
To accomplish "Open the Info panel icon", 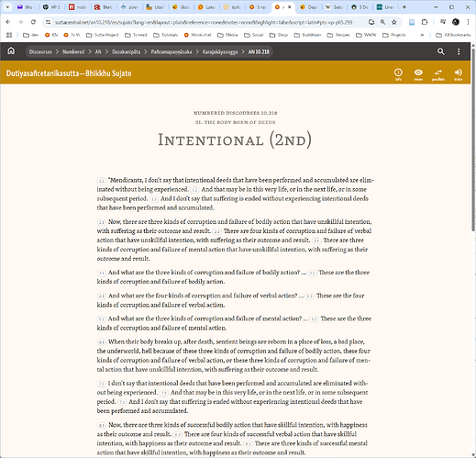I will click(398, 74).
